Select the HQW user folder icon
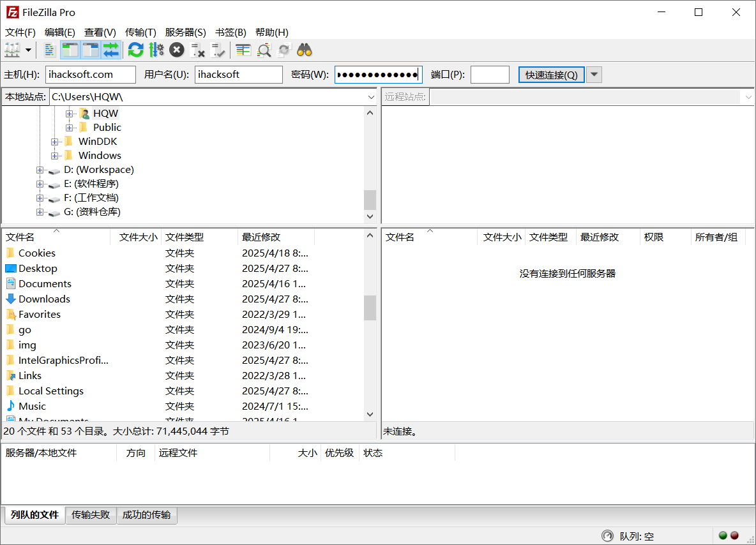 pos(84,114)
